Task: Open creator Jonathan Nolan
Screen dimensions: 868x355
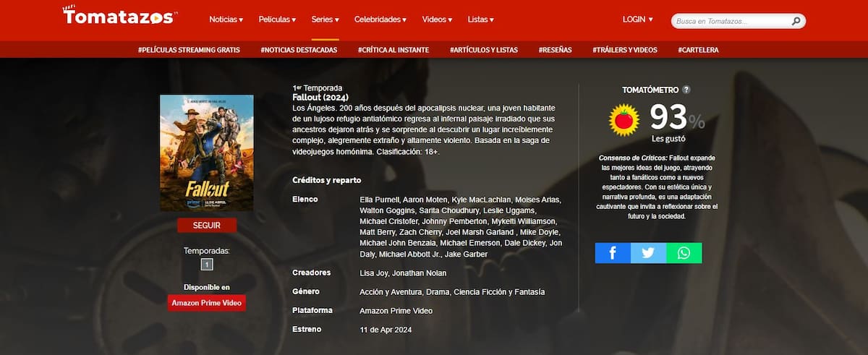Action: tap(420, 273)
